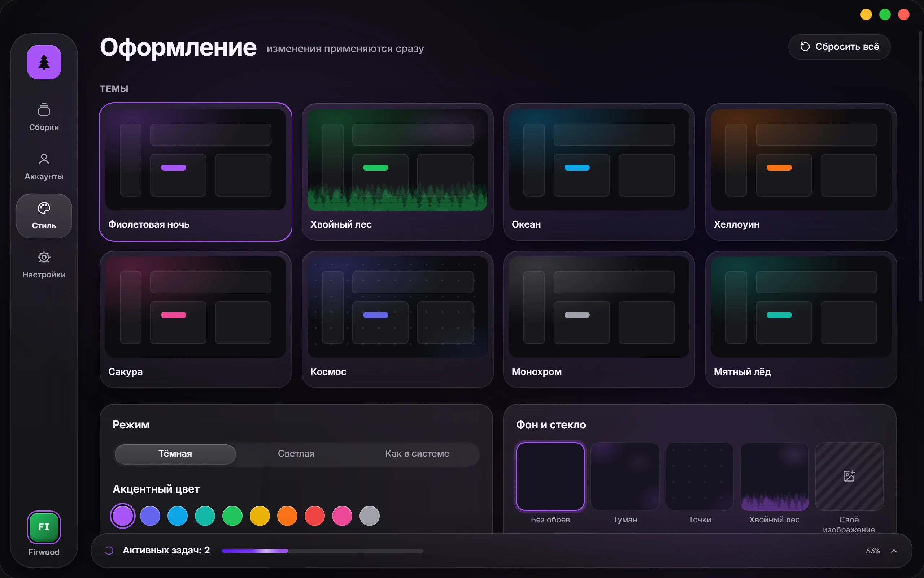
Task: Select the Океан theme card
Action: 599,172
